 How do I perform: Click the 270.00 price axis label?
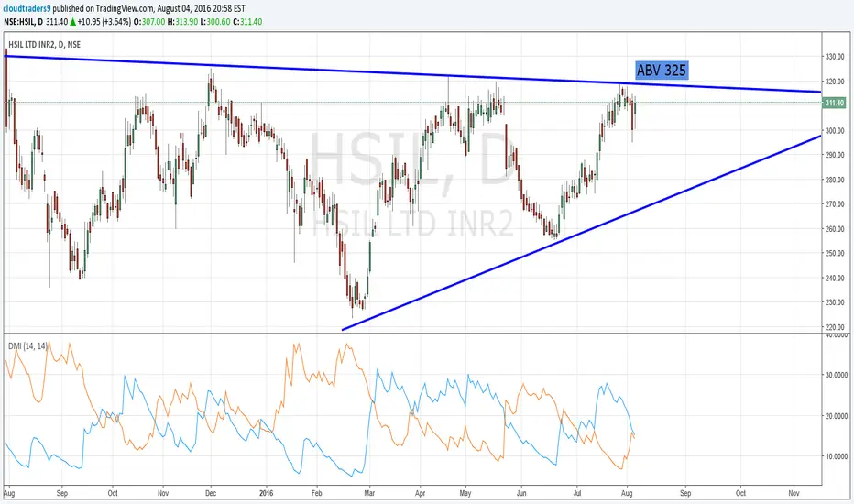tap(835, 204)
